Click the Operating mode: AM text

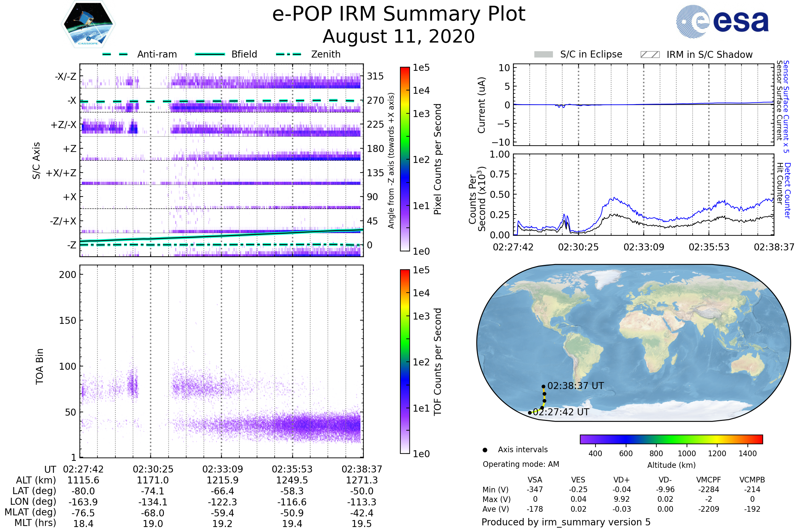521,464
